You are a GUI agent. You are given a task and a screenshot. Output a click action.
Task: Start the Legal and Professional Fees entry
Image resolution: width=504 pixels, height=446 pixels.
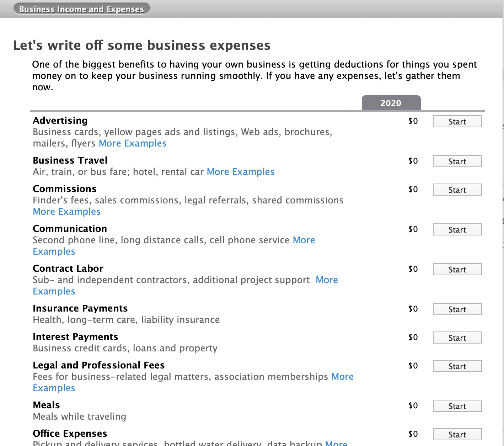(457, 366)
